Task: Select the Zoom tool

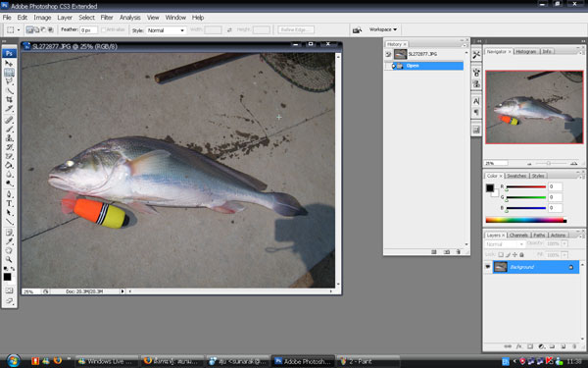Action: click(x=9, y=259)
